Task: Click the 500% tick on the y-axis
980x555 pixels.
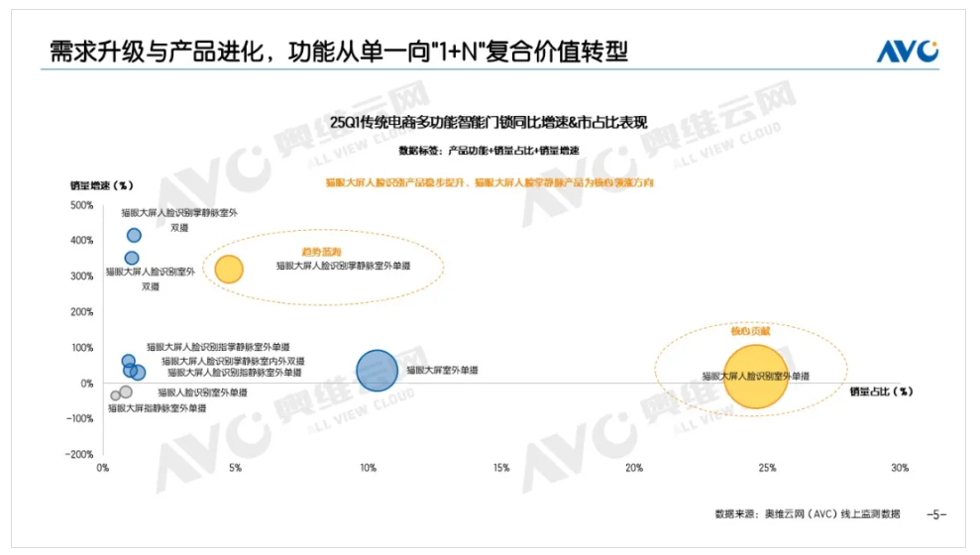Action: coord(80,205)
